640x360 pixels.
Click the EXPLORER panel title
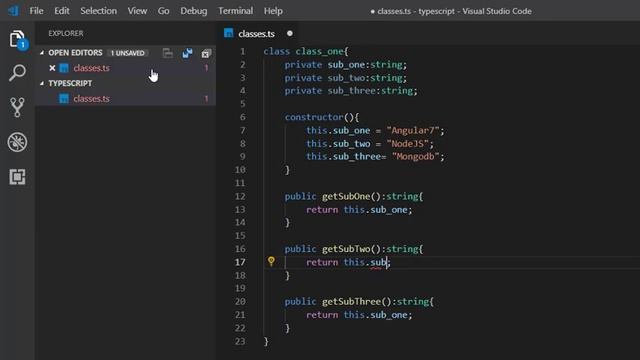pos(66,33)
